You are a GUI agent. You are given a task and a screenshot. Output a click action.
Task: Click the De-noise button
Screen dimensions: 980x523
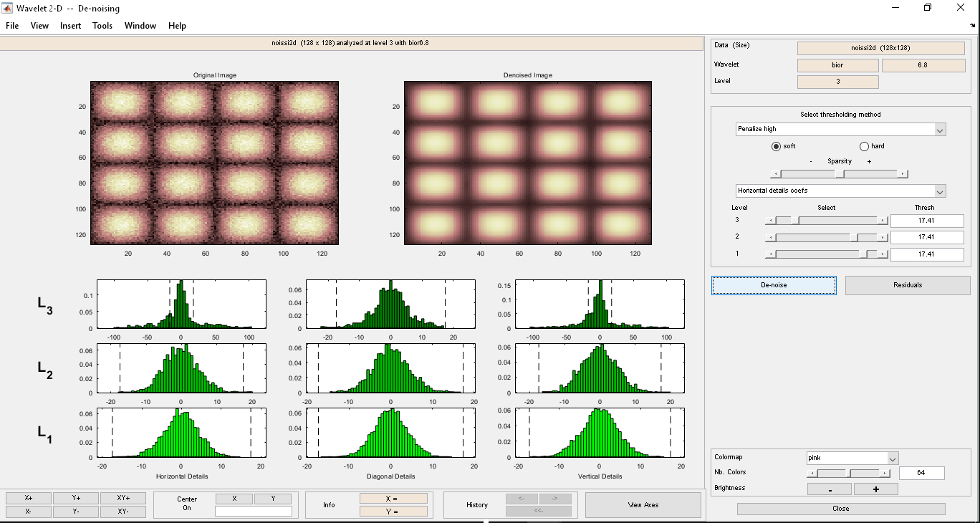(774, 285)
